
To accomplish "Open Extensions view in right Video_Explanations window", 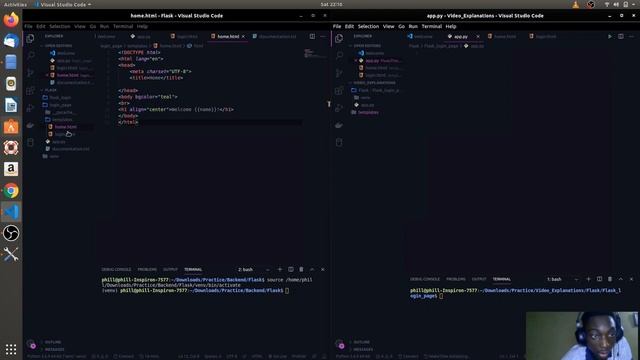I will pos(339,90).
